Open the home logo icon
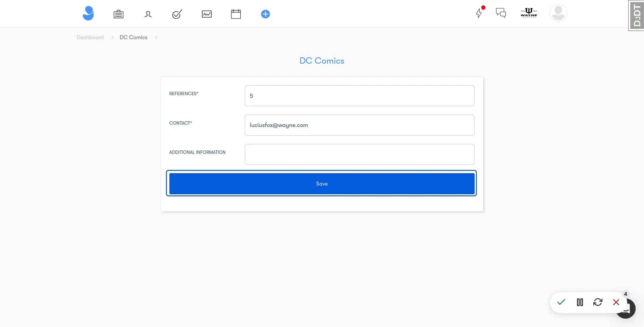644x327 pixels. (x=88, y=13)
